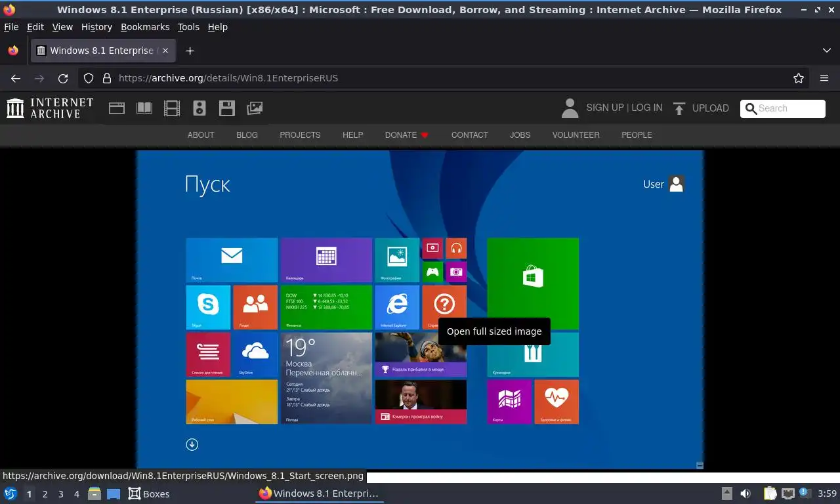Open the network tray icon

tap(788, 493)
